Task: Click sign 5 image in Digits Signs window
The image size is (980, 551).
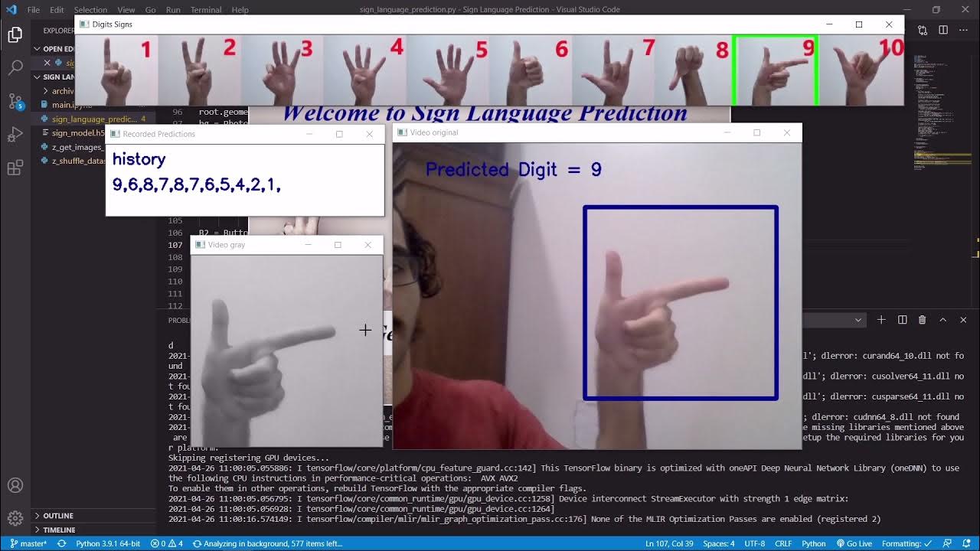Action: pyautogui.click(x=448, y=70)
